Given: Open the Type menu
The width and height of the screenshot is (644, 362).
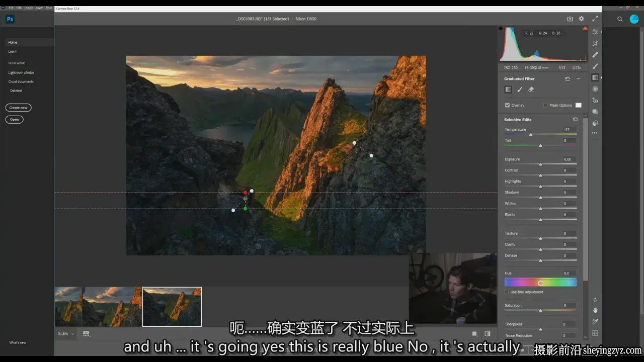Looking at the screenshot, I should (x=49, y=8).
